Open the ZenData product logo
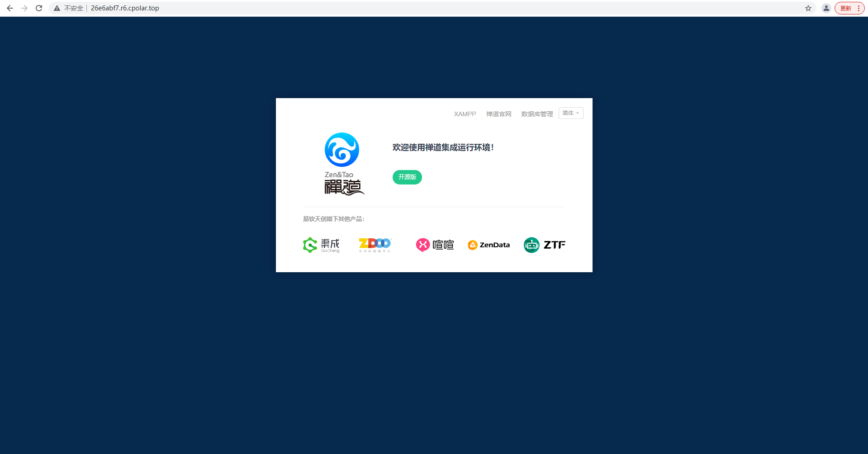The width and height of the screenshot is (868, 454). click(489, 245)
